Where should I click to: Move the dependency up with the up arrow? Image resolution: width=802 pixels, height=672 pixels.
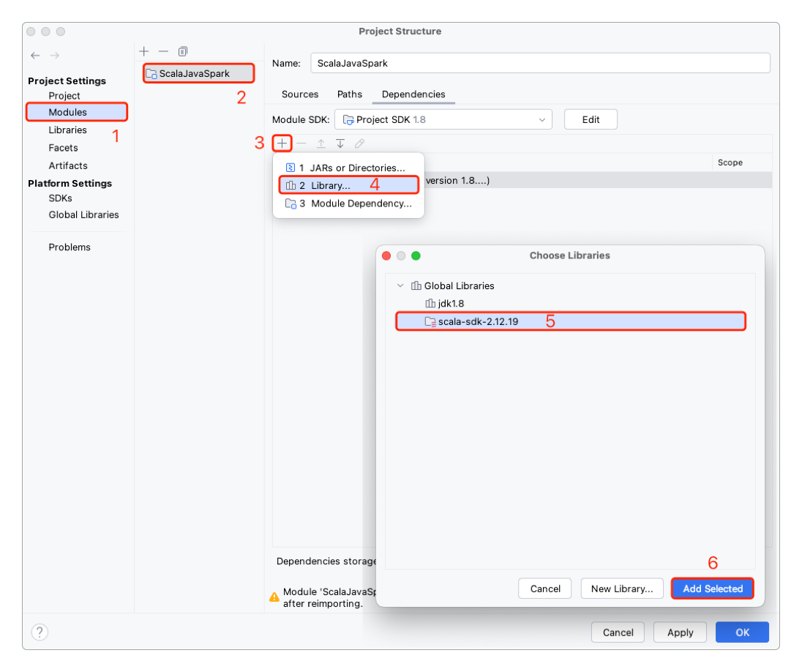tap(321, 143)
